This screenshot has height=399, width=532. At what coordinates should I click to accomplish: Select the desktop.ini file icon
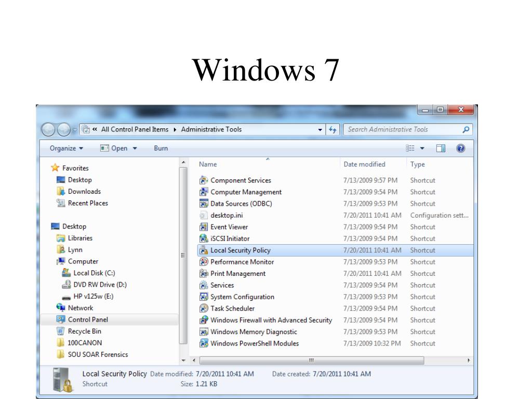pos(204,216)
